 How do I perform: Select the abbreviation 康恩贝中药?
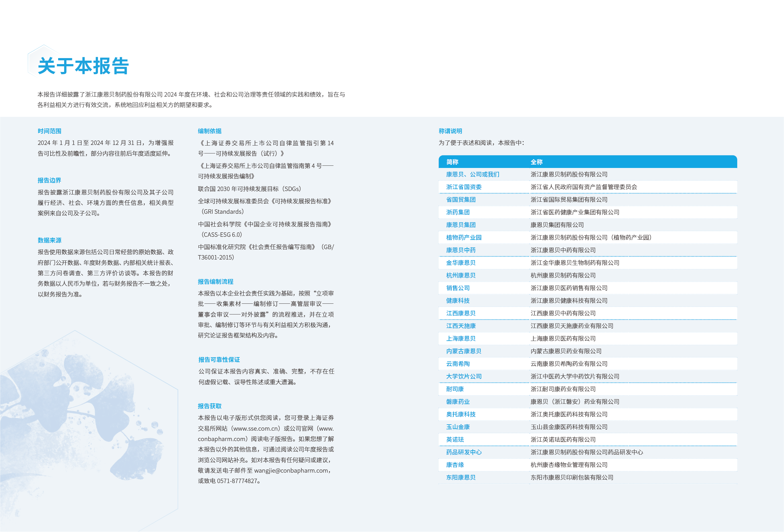461,250
